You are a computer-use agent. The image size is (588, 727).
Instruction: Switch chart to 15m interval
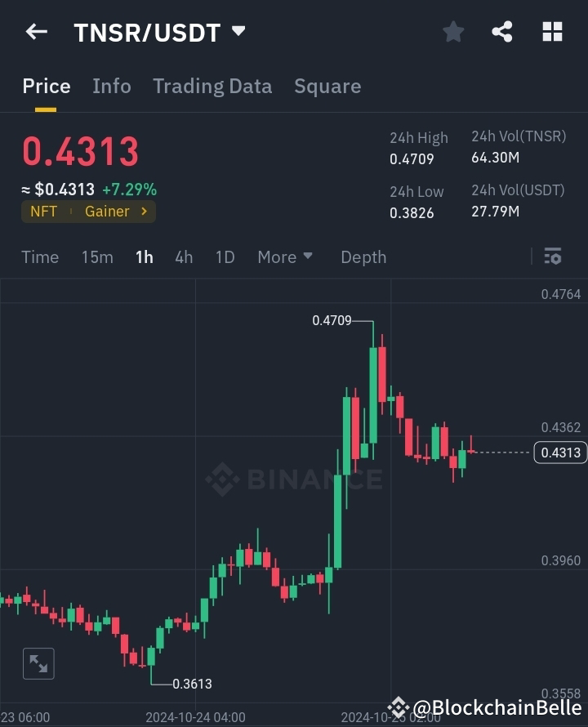tap(97, 256)
